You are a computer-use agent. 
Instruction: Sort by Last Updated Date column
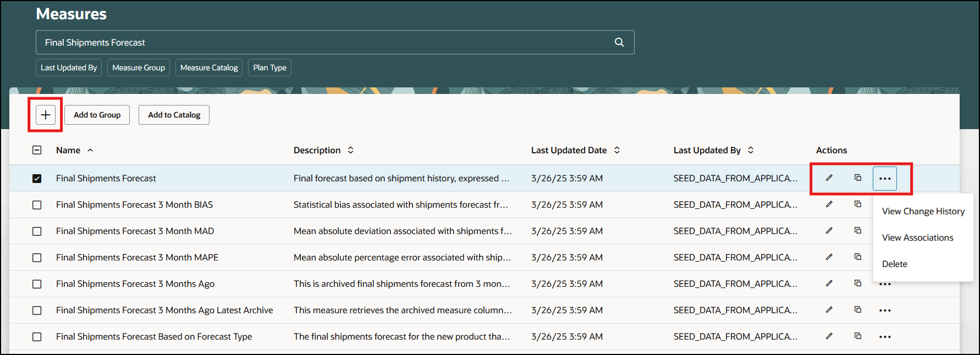[x=617, y=150]
